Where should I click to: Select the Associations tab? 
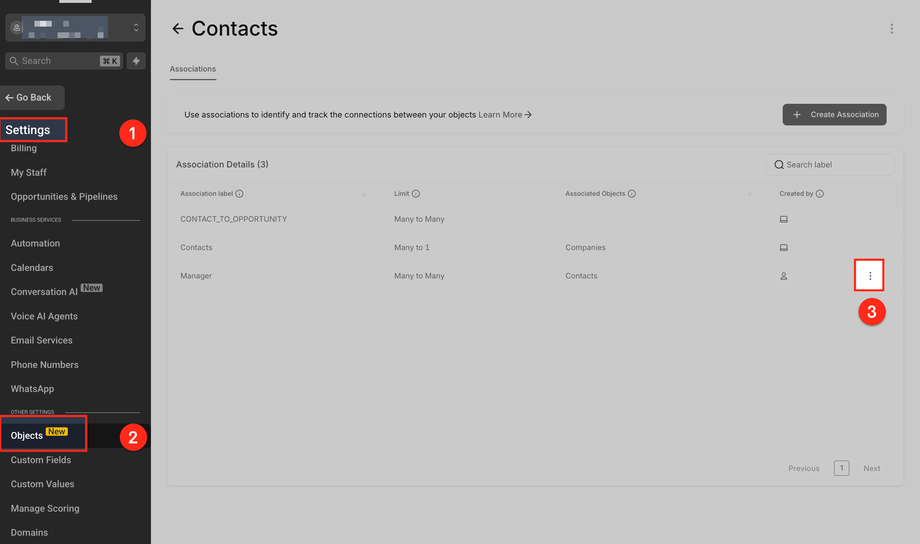[193, 69]
